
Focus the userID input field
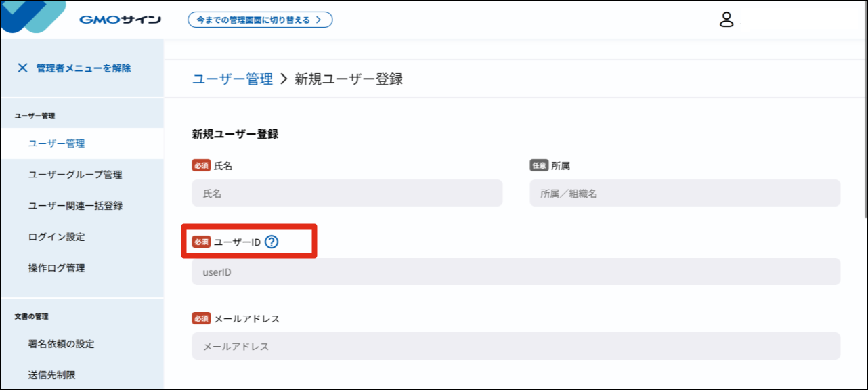(x=516, y=272)
